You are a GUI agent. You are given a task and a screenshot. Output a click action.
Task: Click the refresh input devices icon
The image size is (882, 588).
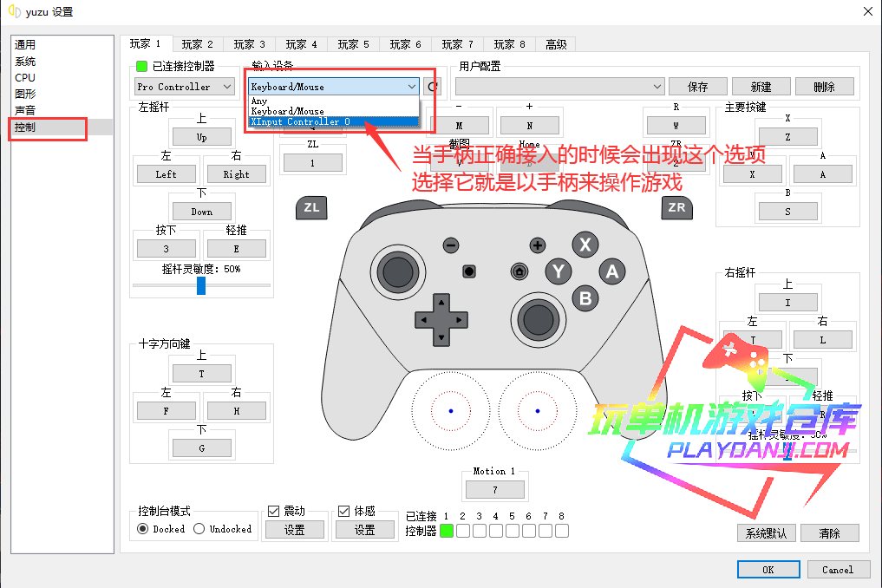click(433, 87)
